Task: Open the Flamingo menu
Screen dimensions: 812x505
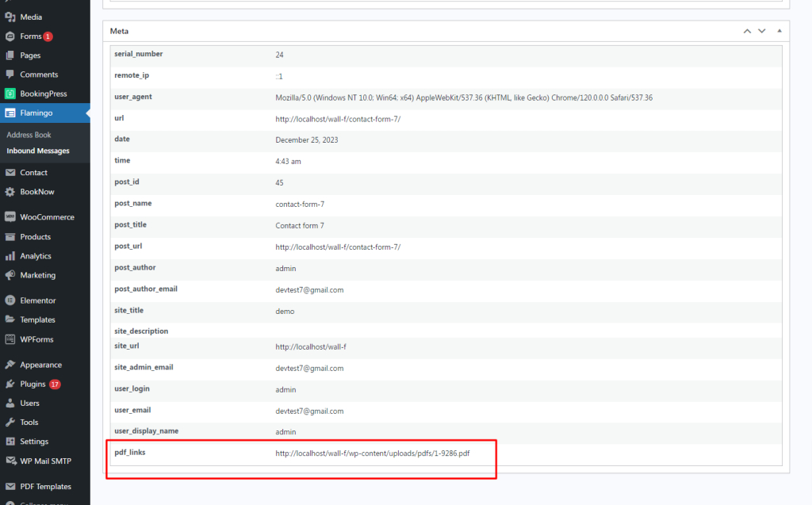Action: [x=37, y=113]
